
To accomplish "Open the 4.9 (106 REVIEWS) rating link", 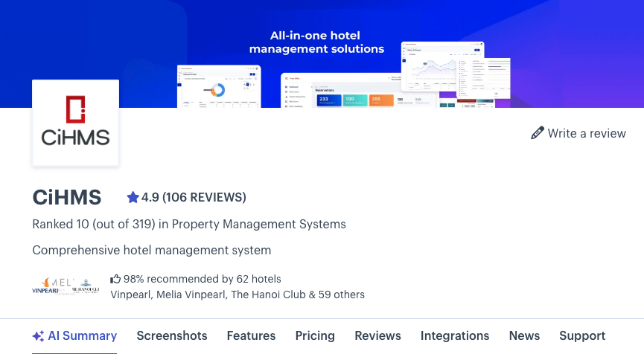I will (x=186, y=197).
